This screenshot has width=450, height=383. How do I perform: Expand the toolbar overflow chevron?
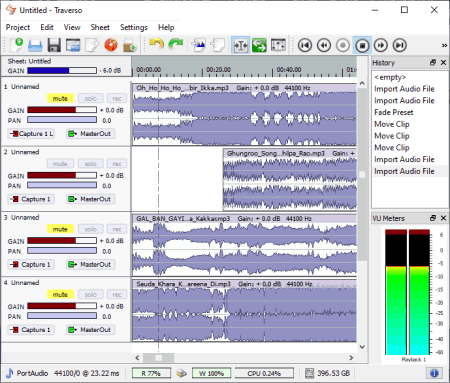(x=444, y=45)
